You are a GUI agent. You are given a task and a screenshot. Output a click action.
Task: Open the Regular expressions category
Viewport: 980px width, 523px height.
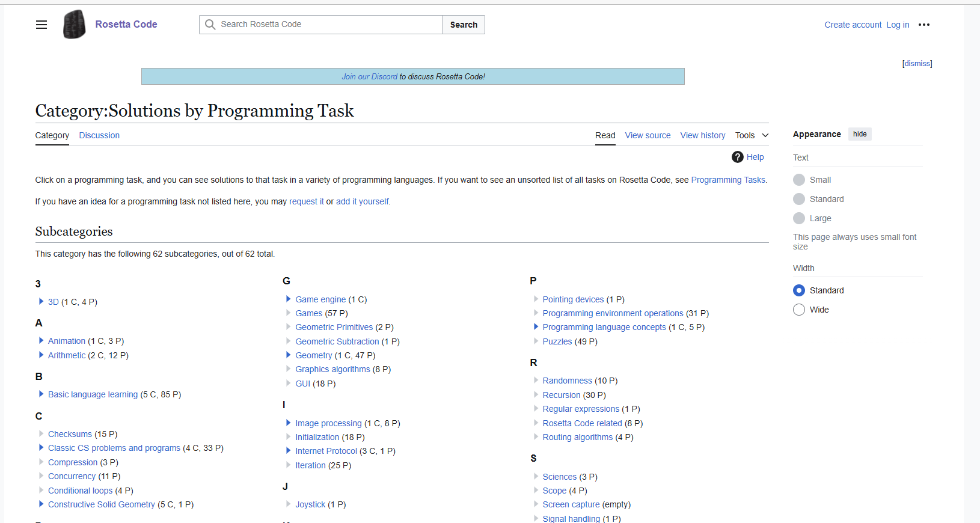pyautogui.click(x=581, y=409)
